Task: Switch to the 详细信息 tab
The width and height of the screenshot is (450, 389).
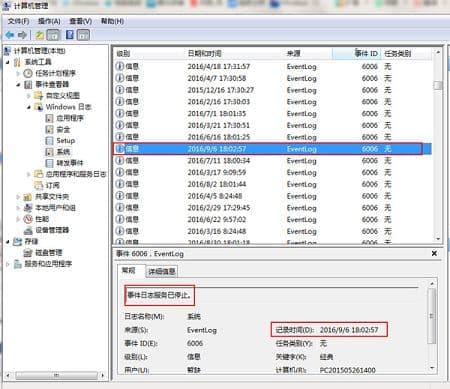Action: coord(162,271)
